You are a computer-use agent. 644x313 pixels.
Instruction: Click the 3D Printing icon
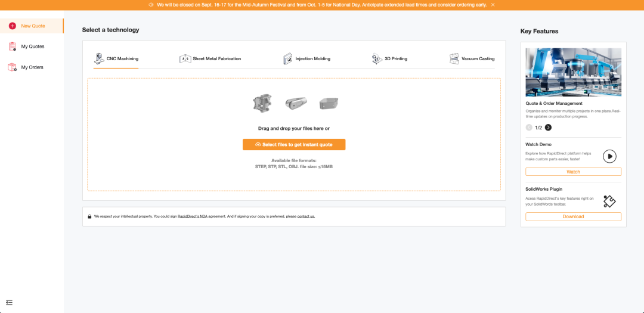[377, 59]
